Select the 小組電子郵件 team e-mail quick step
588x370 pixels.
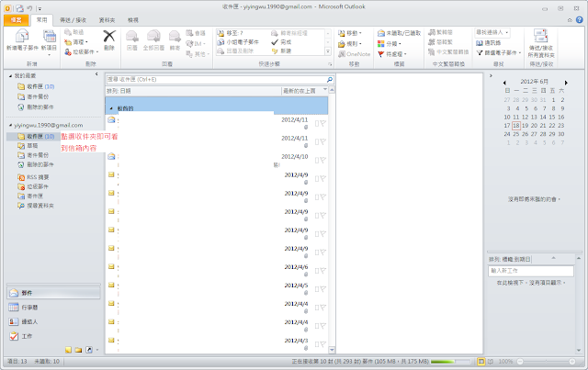tap(238, 42)
